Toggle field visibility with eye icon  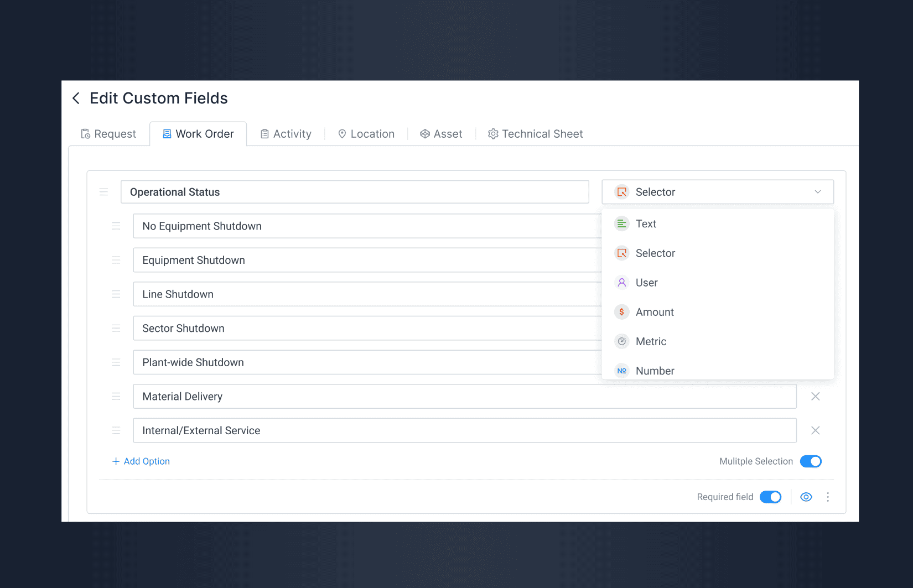tap(806, 497)
